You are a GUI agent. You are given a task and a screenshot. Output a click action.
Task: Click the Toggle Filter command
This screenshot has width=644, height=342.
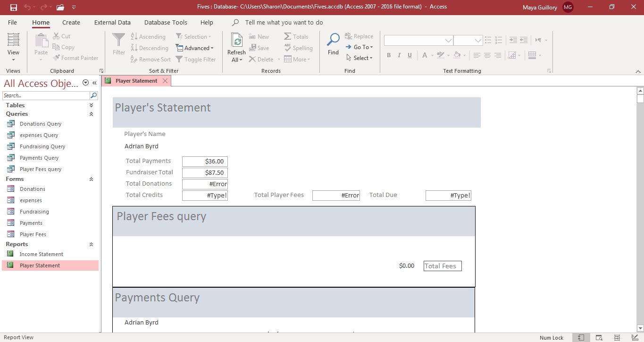coord(196,59)
